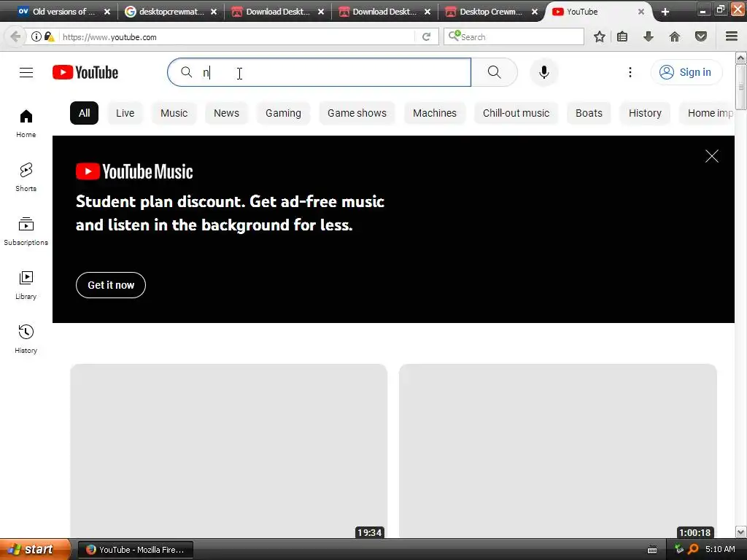Close the YouTube tab
Viewport: 747px width, 560px height.
click(641, 12)
